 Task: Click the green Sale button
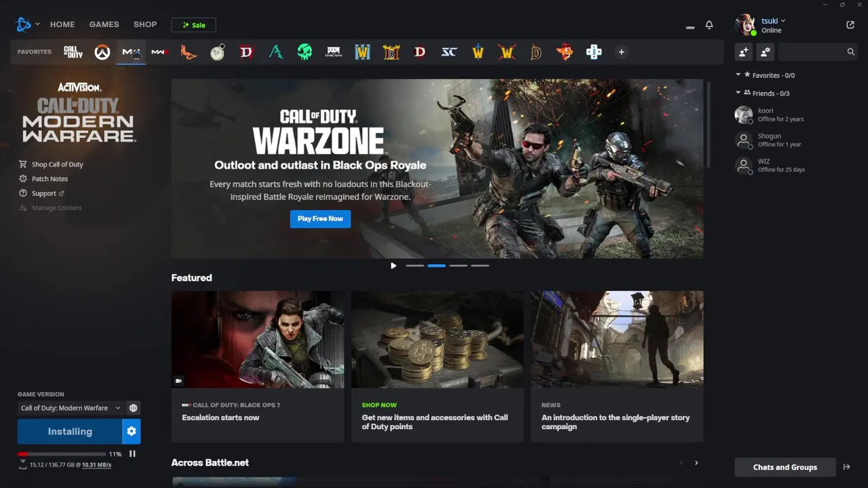[193, 25]
